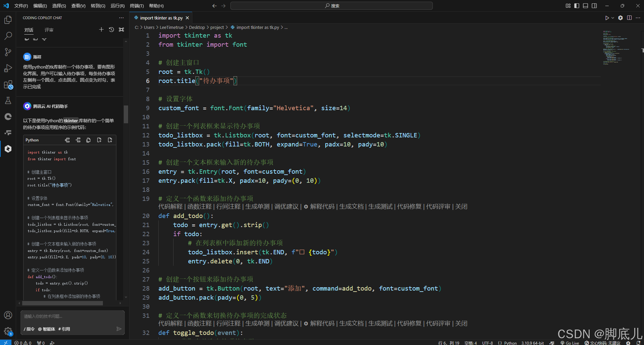Open chat history clock icon
This screenshot has height=345, width=644.
tap(111, 30)
